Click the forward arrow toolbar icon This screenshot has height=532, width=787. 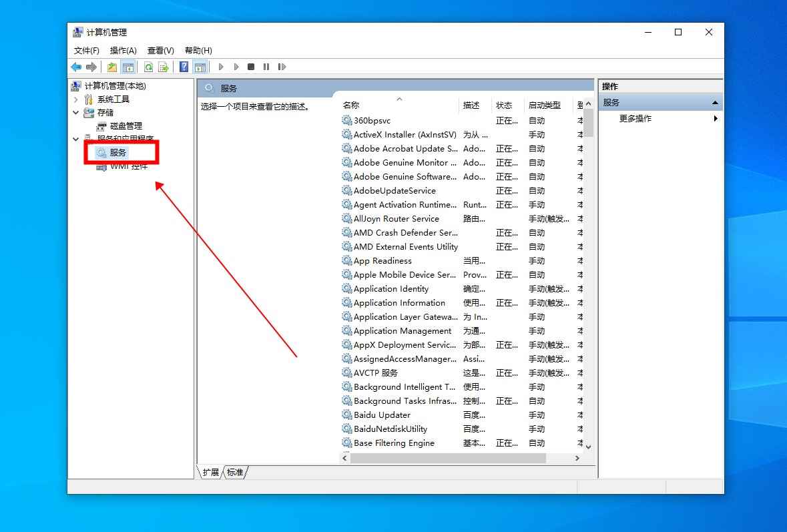pyautogui.click(x=91, y=67)
